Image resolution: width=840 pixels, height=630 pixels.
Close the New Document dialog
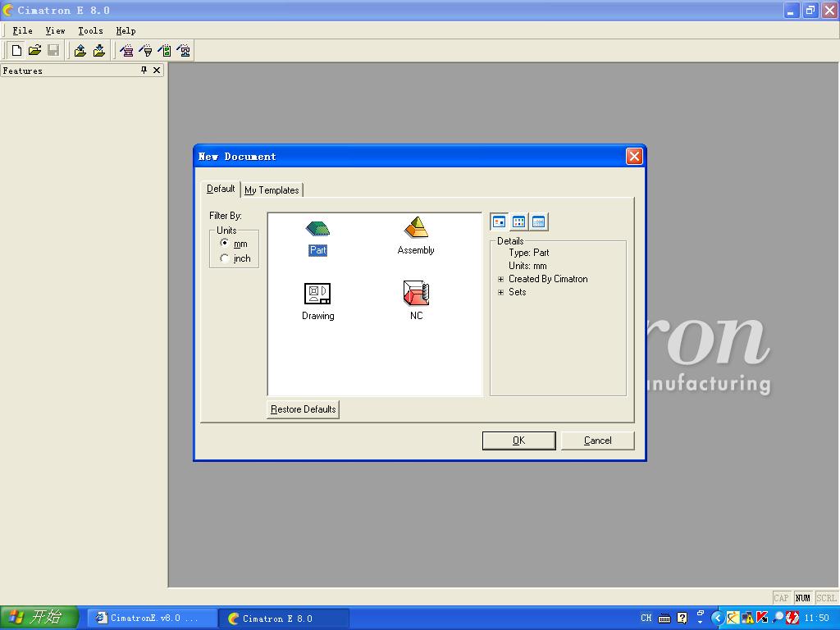tap(634, 156)
